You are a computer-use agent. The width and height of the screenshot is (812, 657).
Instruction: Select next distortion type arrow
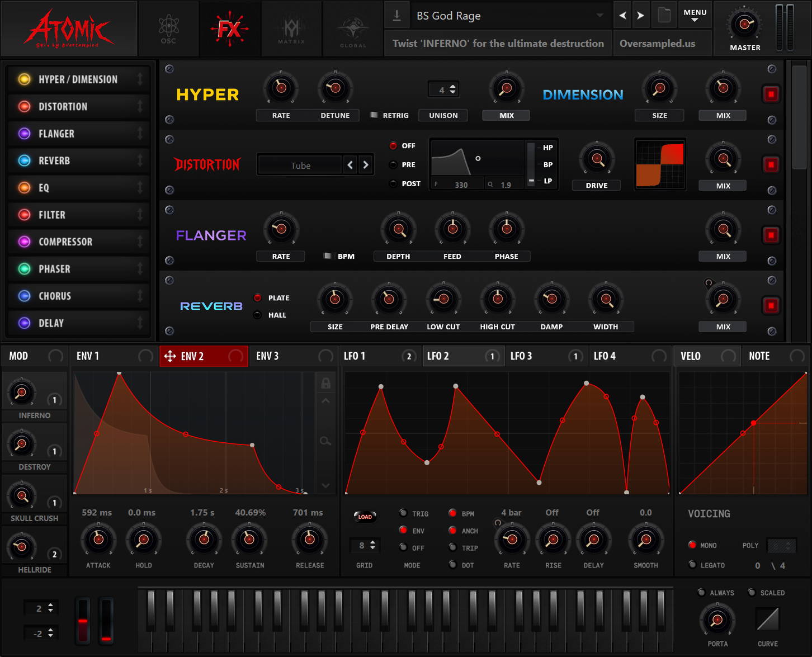pyautogui.click(x=366, y=164)
